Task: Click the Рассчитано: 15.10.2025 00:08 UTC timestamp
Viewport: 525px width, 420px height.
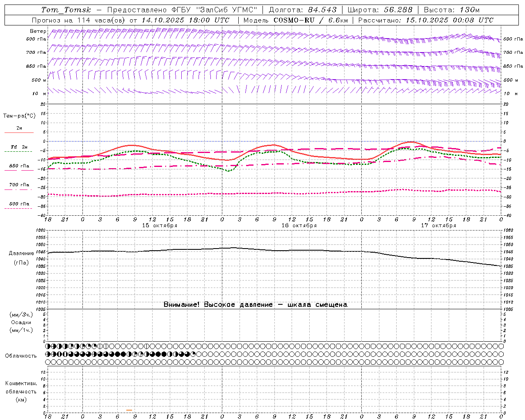Action: point(426,20)
